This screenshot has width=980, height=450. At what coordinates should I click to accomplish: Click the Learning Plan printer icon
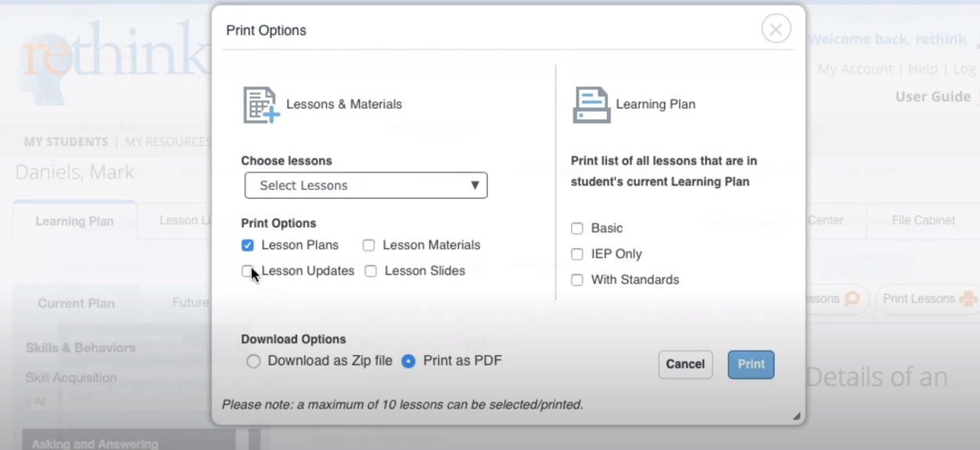591,105
